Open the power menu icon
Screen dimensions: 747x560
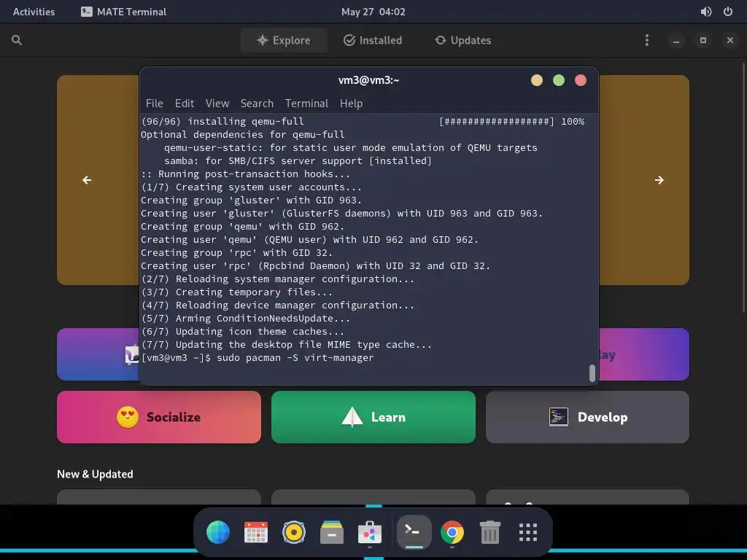point(728,12)
